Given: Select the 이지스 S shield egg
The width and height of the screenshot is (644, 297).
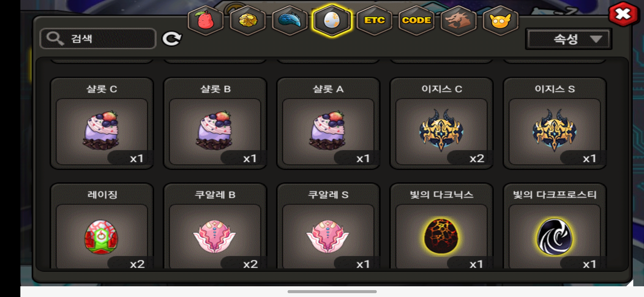Looking at the screenshot, I should tap(555, 123).
